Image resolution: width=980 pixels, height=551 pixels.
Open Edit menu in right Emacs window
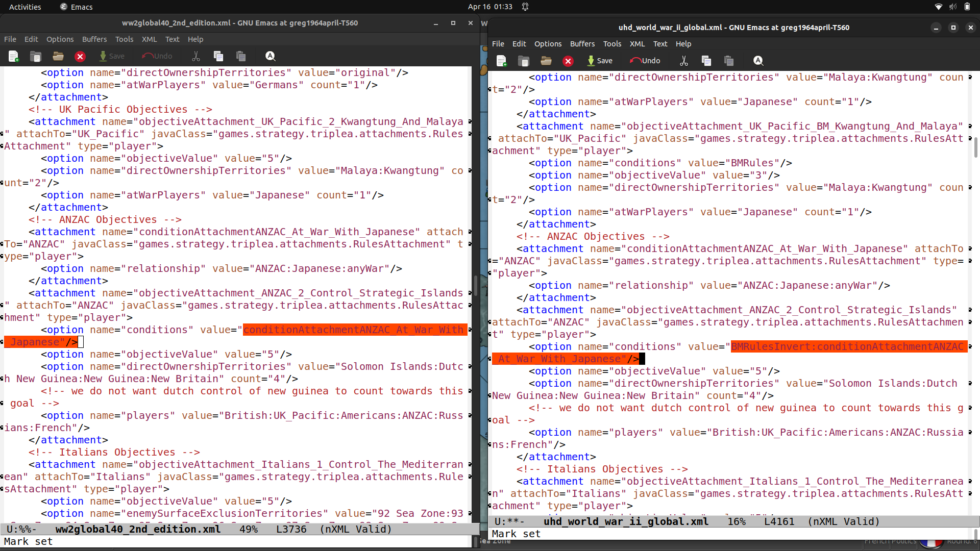(x=519, y=44)
